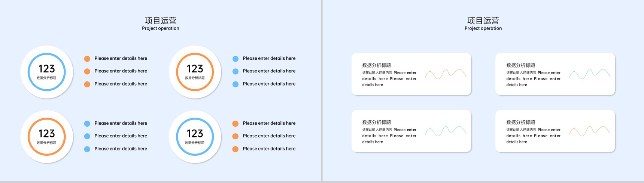This screenshot has height=183, width=644.
Task: Select left slide title 项目运营
Action: 161,21
